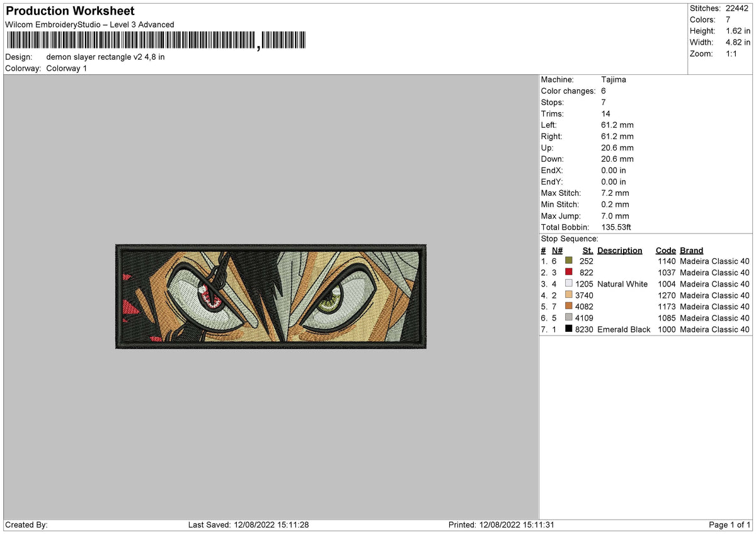Click the Colorway 1 label
Viewport: 756px width, 534px height.
coord(66,69)
